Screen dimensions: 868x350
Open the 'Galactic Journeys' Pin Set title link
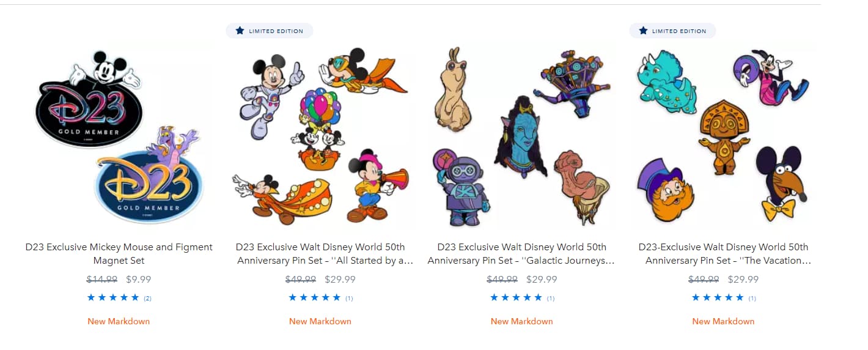522,254
